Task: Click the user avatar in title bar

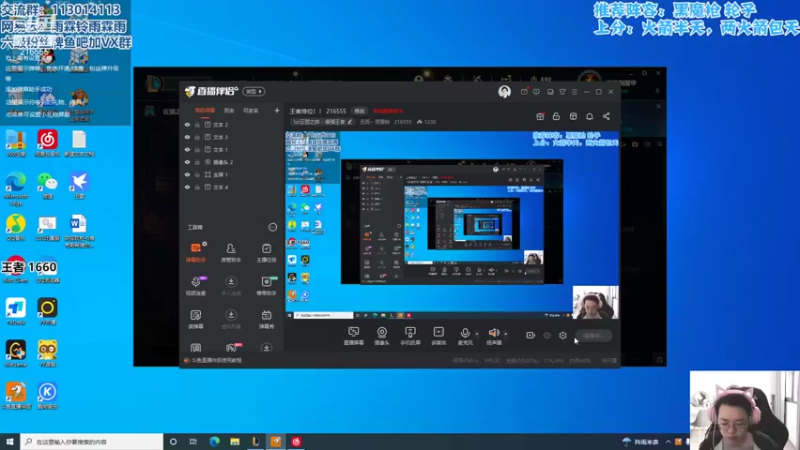Action: pyautogui.click(x=504, y=91)
